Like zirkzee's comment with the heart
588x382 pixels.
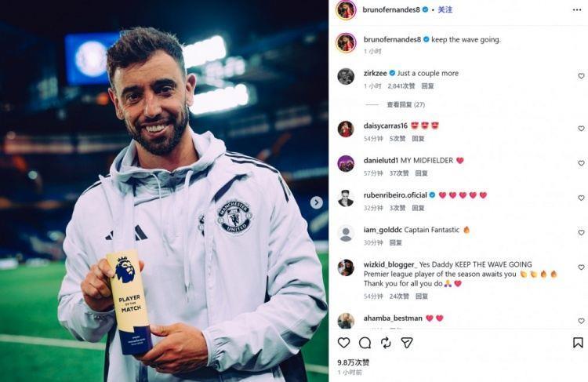581,76
